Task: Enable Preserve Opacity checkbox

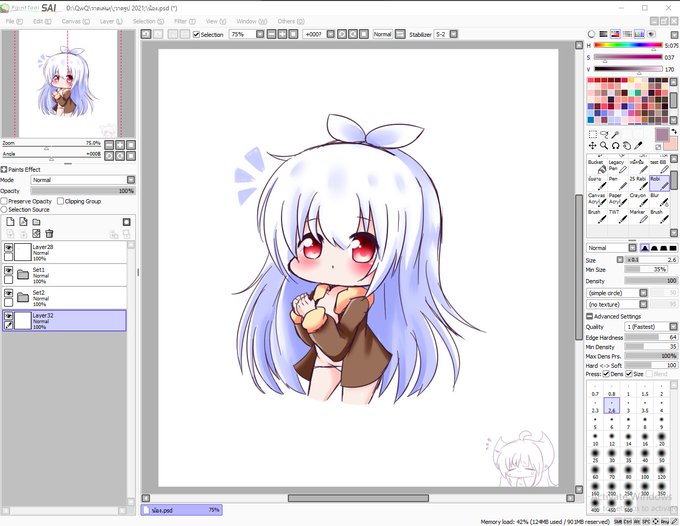Action: (4, 201)
